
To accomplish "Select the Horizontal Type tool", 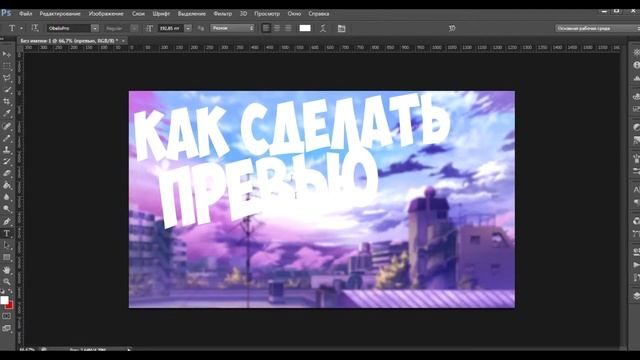I will pyautogui.click(x=7, y=233).
